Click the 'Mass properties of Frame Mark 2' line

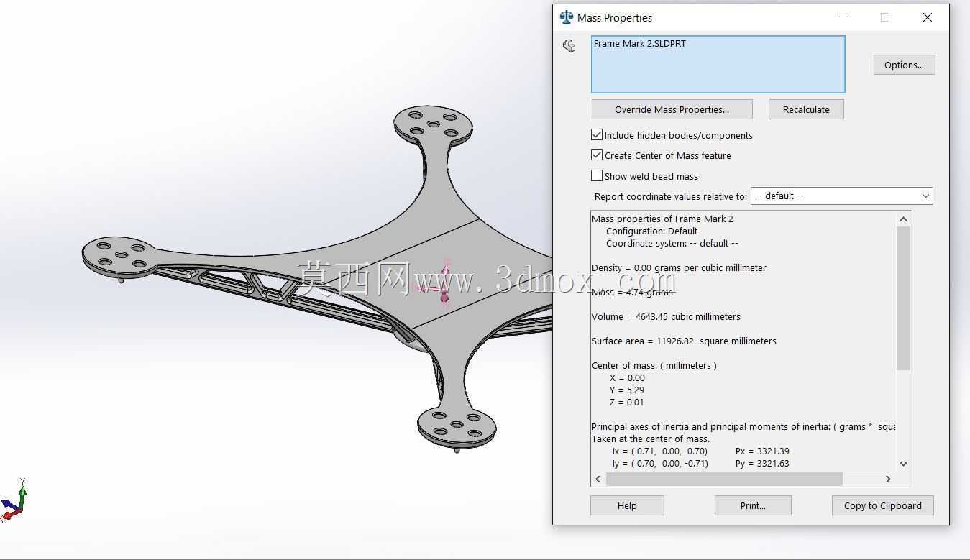point(662,219)
